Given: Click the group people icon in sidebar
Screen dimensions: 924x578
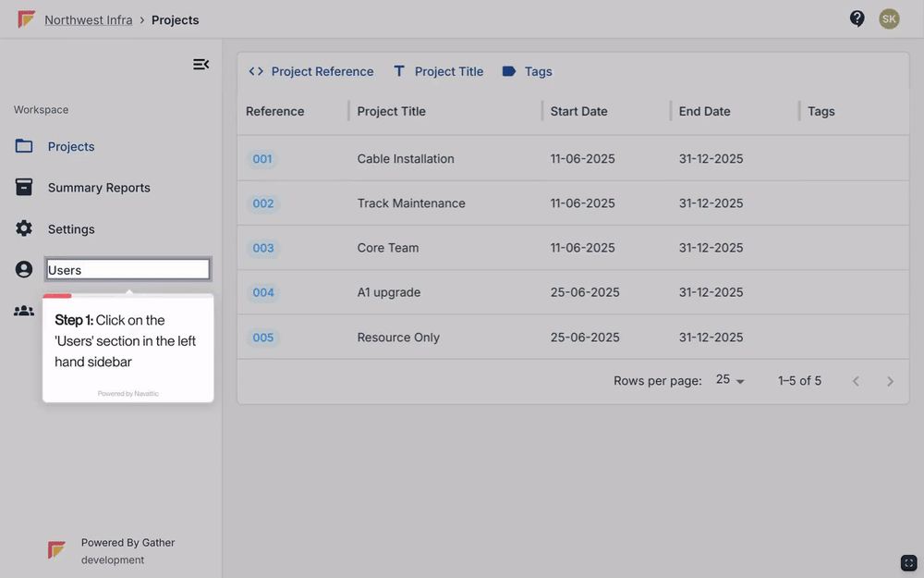Looking at the screenshot, I should click(24, 311).
